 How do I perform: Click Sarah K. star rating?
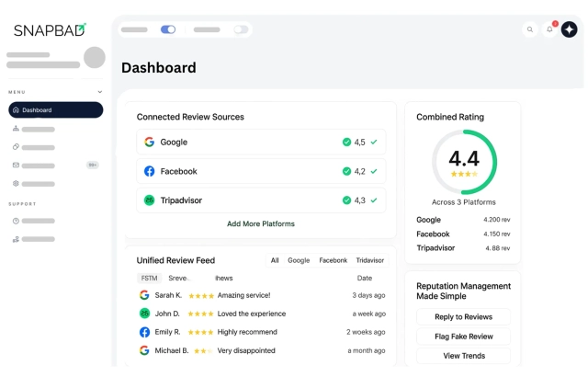pyautogui.click(x=201, y=295)
